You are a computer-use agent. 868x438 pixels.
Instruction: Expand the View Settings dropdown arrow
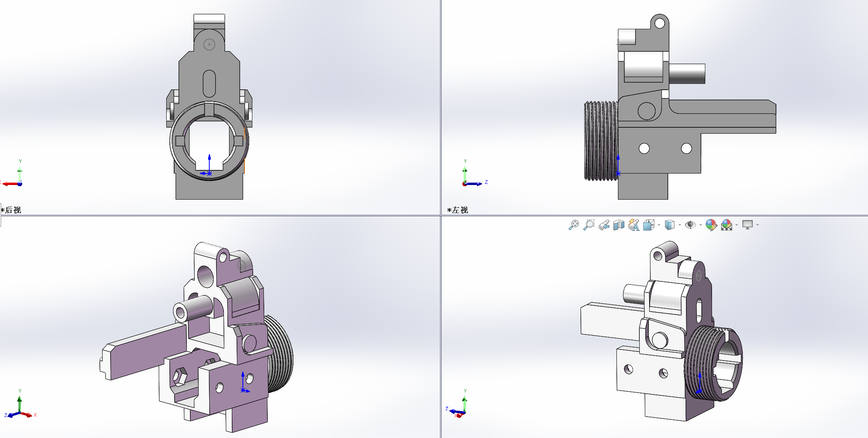point(757,225)
